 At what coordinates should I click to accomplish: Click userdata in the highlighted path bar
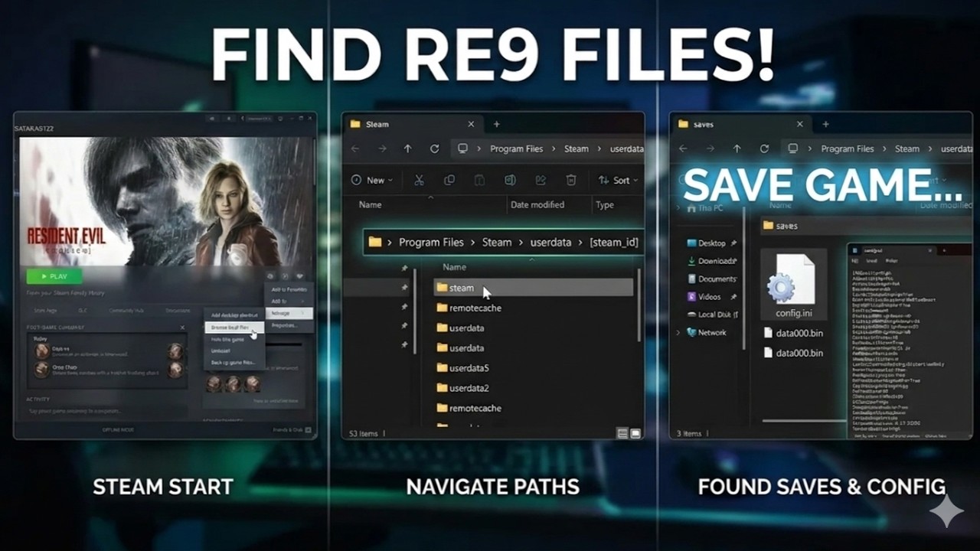[x=551, y=242]
